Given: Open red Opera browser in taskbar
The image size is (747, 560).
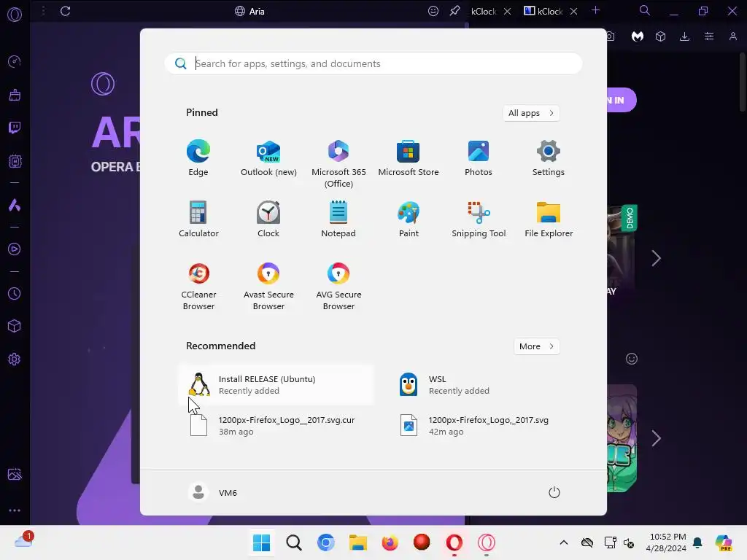Looking at the screenshot, I should click(454, 542).
